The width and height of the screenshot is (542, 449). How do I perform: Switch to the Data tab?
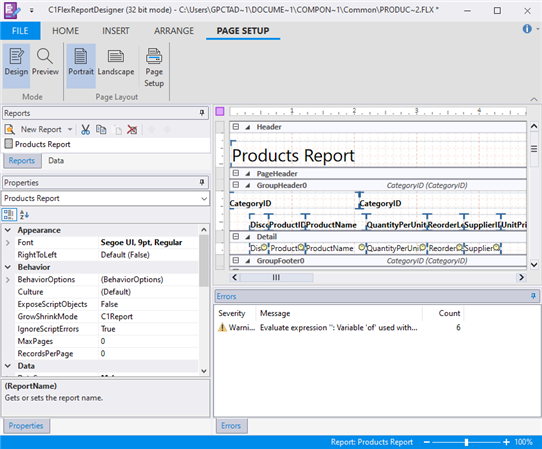point(56,161)
